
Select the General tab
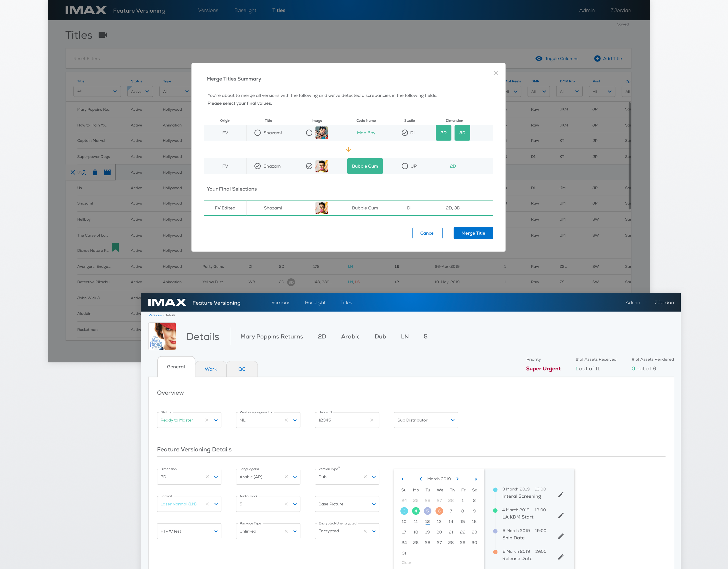pyautogui.click(x=176, y=367)
